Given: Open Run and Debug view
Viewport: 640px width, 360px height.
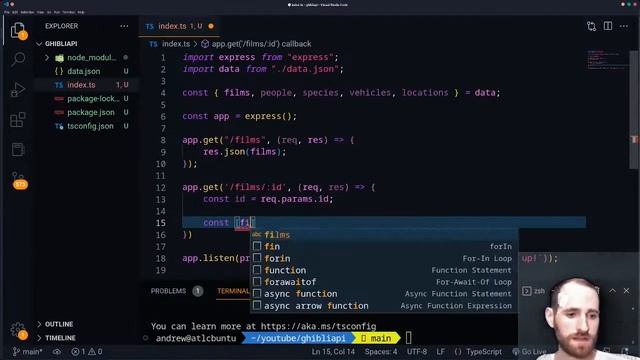Looking at the screenshot, I should [18, 89].
